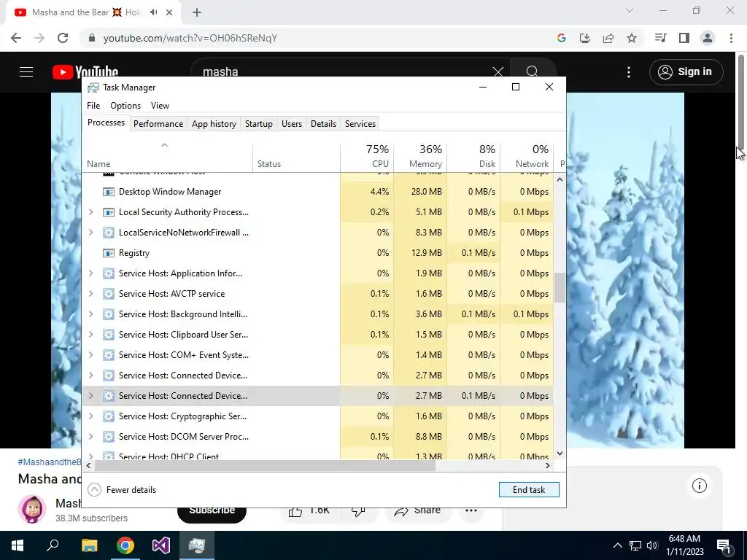Reload the YouTube page
747x560 pixels.
coord(63,38)
